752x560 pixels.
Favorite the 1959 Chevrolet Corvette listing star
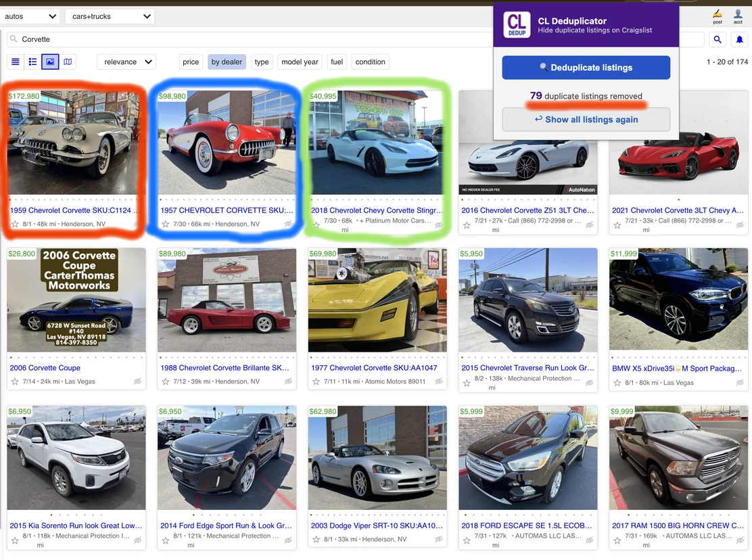(15, 224)
